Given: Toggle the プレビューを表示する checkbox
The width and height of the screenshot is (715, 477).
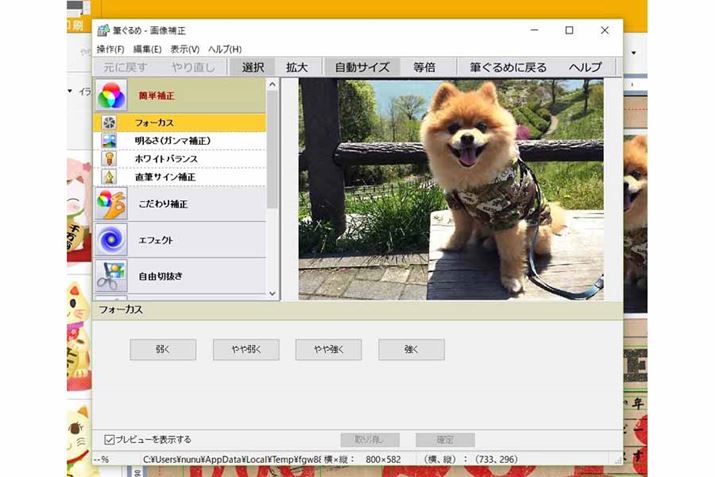Looking at the screenshot, I should click(109, 439).
